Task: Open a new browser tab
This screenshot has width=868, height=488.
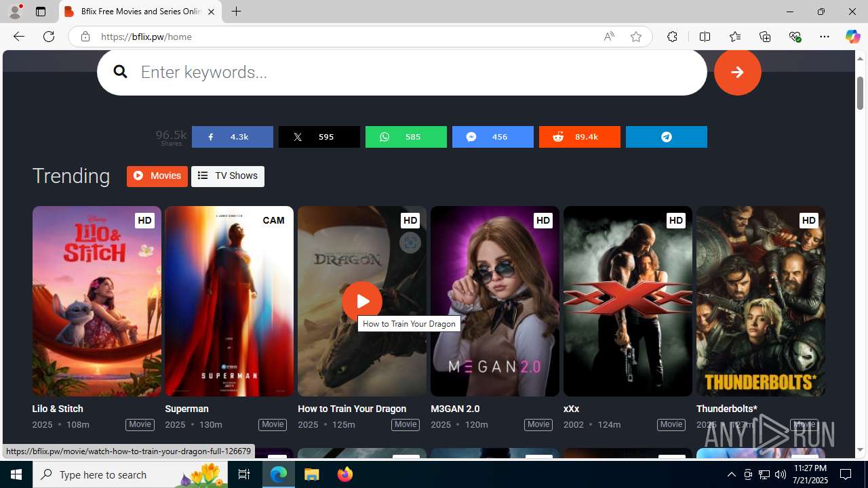Action: click(x=236, y=12)
